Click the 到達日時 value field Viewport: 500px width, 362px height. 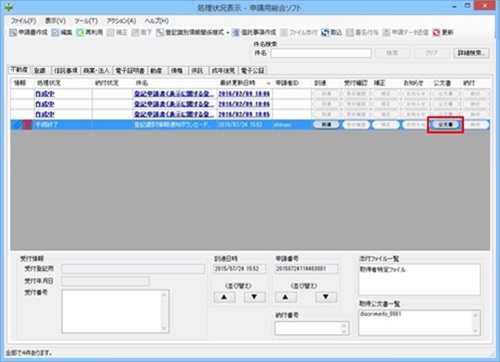pos(240,269)
